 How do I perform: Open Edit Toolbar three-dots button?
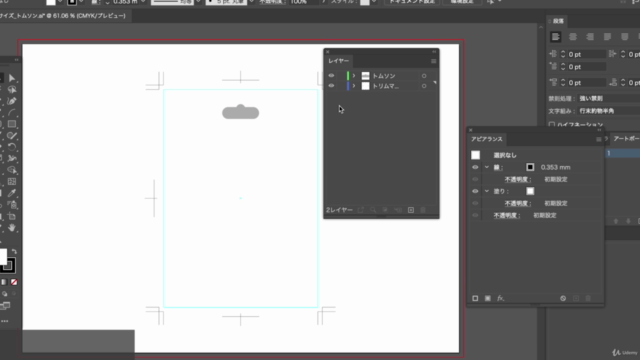pyautogui.click(x=4, y=321)
